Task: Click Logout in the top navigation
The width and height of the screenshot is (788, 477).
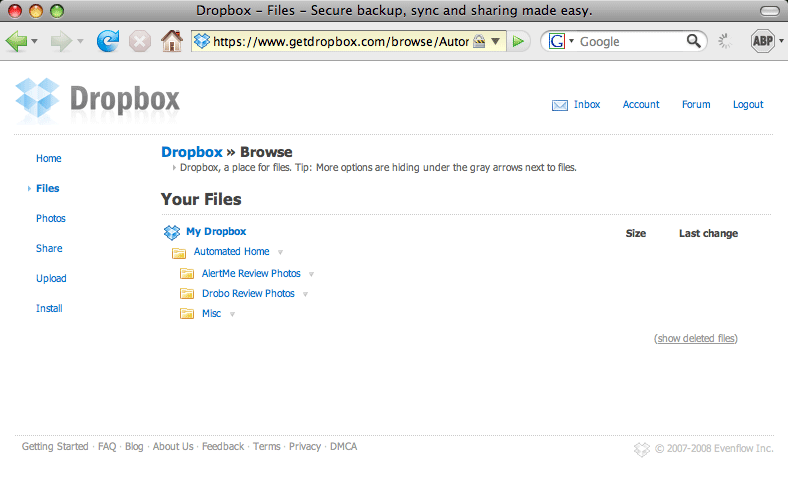Action: click(x=748, y=105)
